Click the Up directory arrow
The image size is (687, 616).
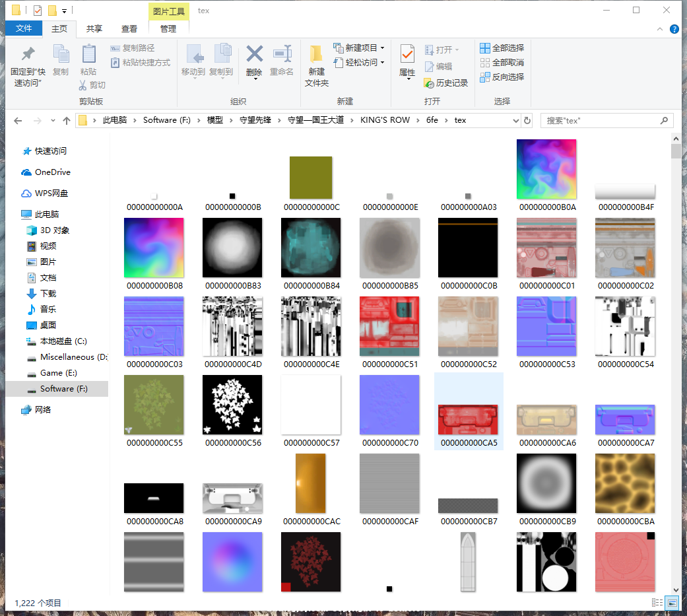66,121
